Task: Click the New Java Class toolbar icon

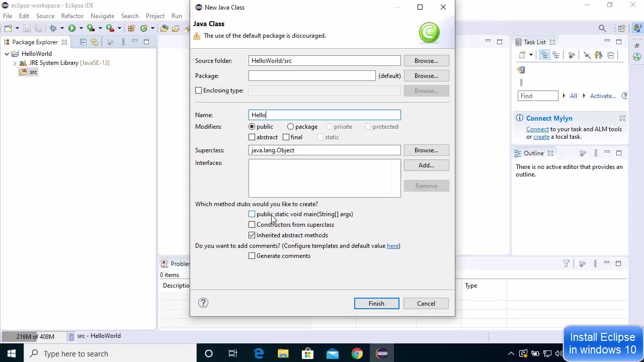Action: (x=144, y=28)
